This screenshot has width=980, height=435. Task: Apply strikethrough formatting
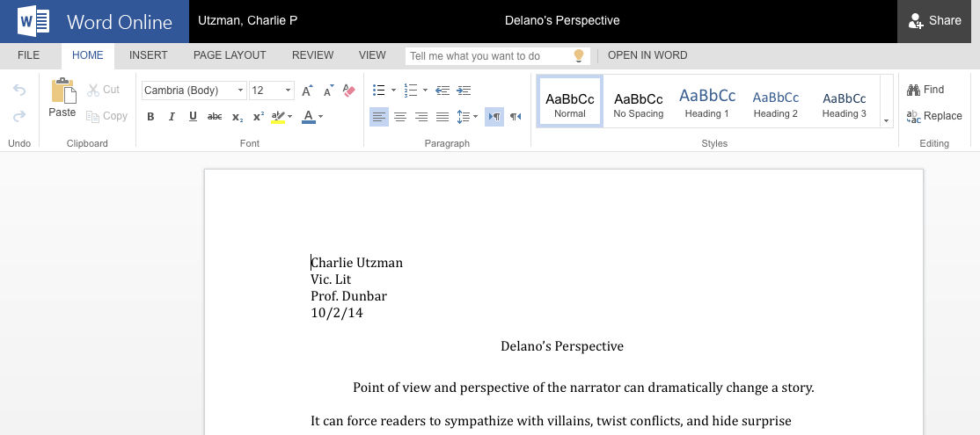[215, 117]
